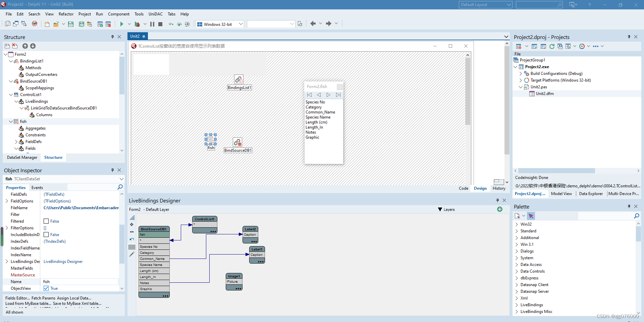Click the green Run play button in toolbar

(122, 24)
